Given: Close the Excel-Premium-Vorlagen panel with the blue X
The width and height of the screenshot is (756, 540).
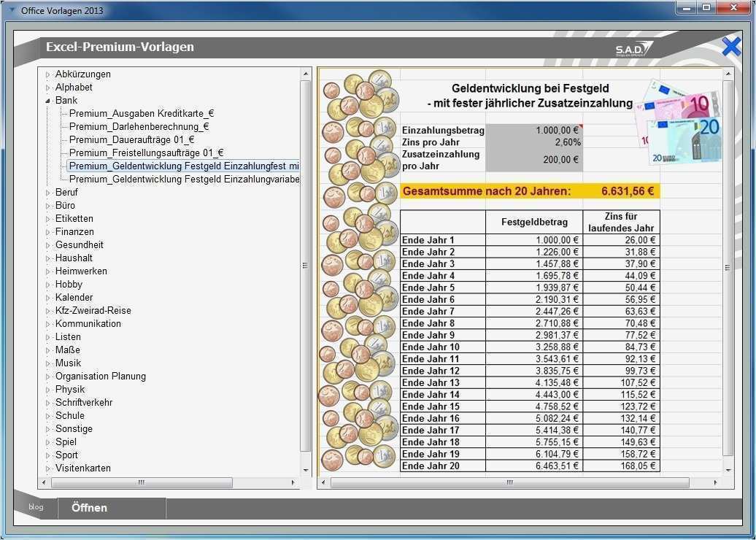Looking at the screenshot, I should [731, 47].
